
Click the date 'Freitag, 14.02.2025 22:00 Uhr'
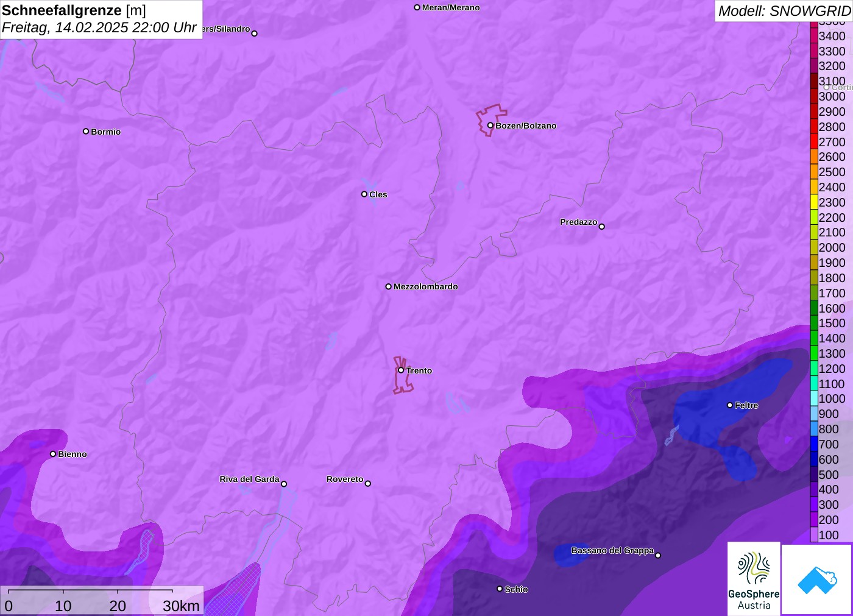click(x=99, y=27)
